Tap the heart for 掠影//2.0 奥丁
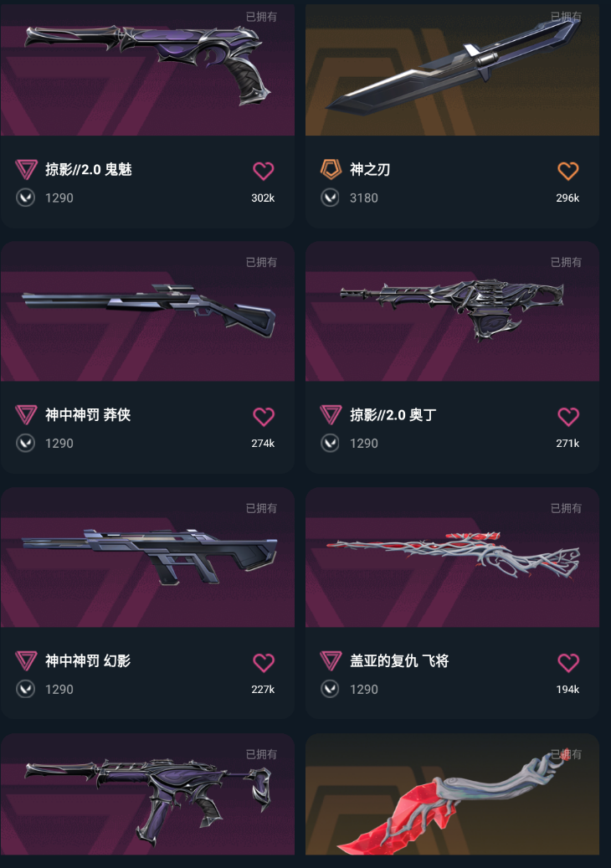This screenshot has width=611, height=868. click(567, 416)
